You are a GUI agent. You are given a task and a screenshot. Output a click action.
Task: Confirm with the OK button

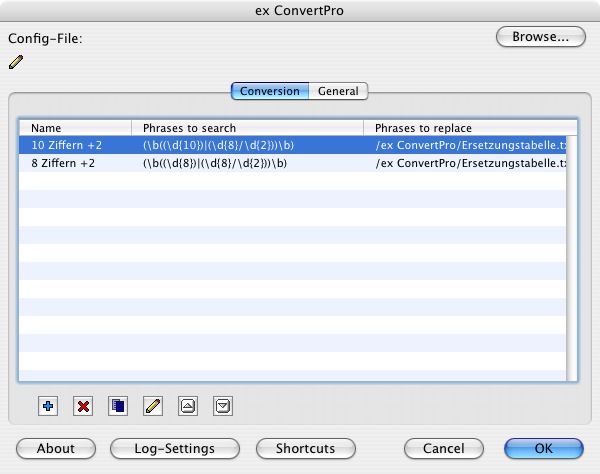coord(543,449)
